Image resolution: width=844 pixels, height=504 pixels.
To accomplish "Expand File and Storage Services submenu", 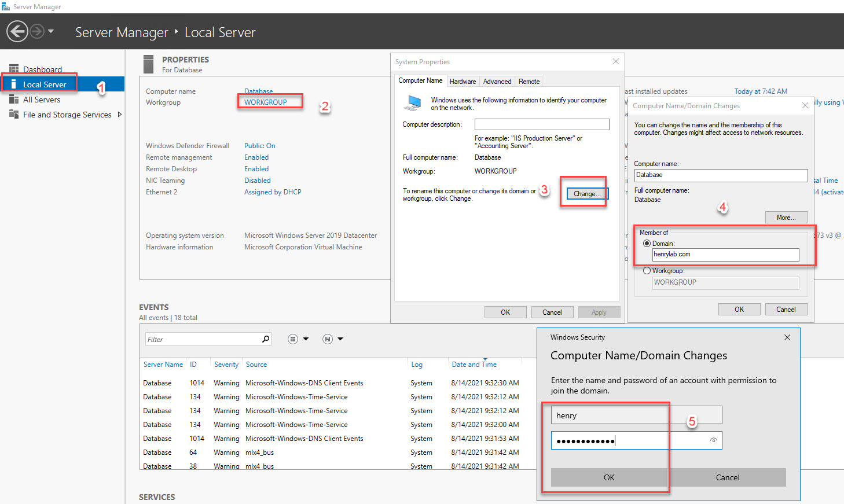I will pyautogui.click(x=120, y=115).
